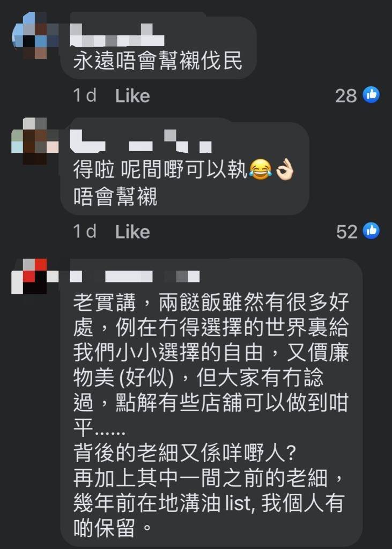Open the 1d timestamp under the second comment
This screenshot has height=549, width=392.
tap(85, 232)
